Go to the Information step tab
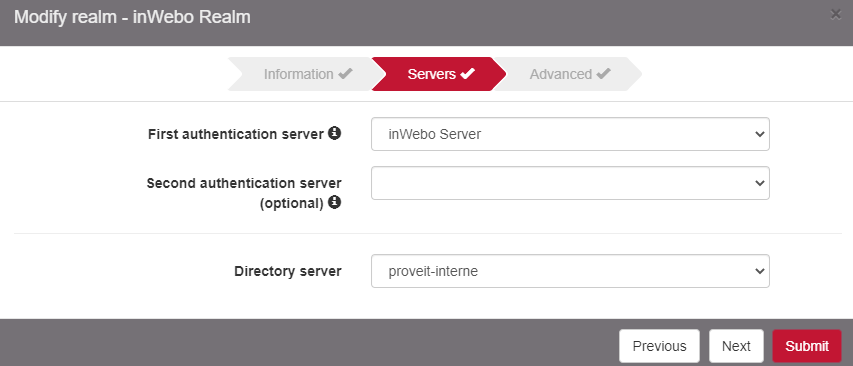 (300, 74)
